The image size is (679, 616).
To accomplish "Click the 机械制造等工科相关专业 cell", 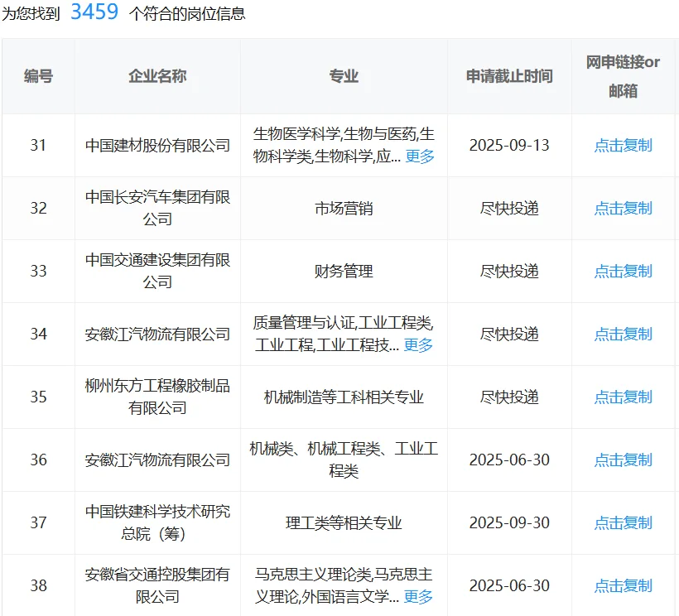I will 344,397.
